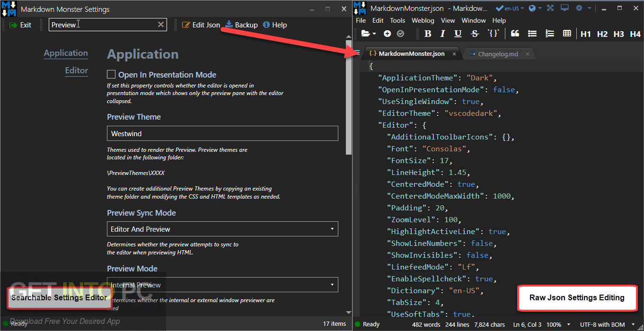Jump to the Application settings section
644x331 pixels.
66,53
